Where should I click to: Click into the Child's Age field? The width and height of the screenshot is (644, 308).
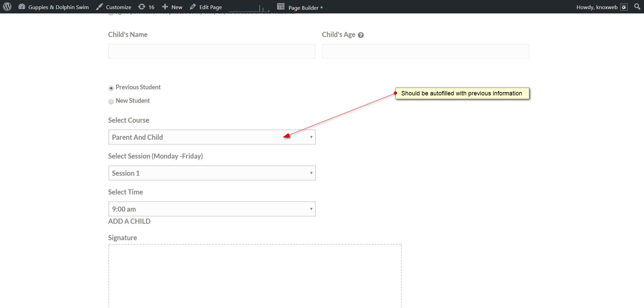(425, 51)
